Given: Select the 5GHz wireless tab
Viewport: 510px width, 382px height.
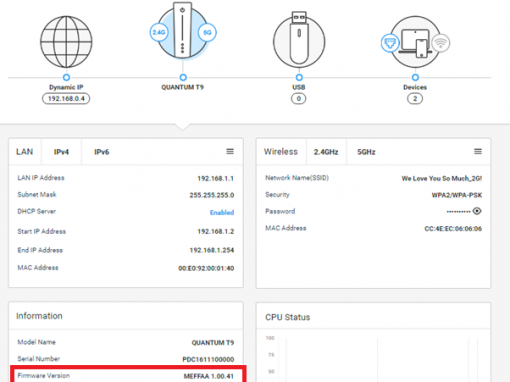Looking at the screenshot, I should point(366,152).
